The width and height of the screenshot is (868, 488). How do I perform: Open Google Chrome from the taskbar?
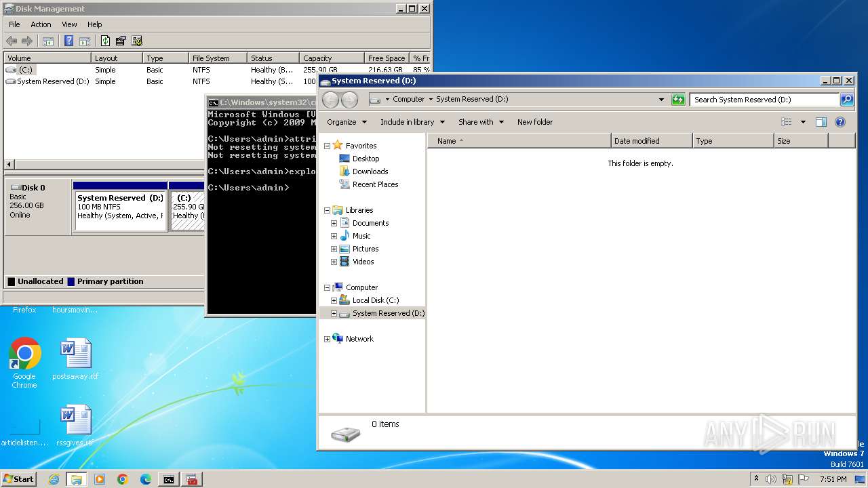pyautogui.click(x=123, y=479)
